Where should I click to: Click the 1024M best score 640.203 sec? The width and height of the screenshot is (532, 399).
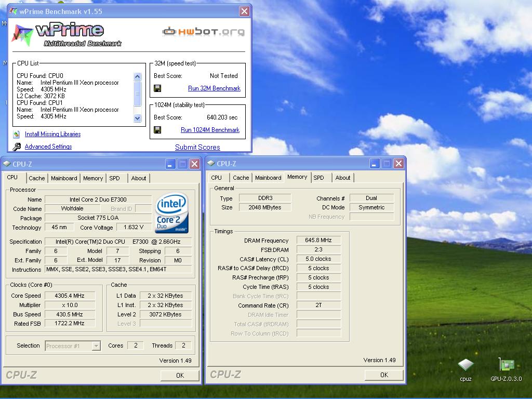tap(222, 117)
